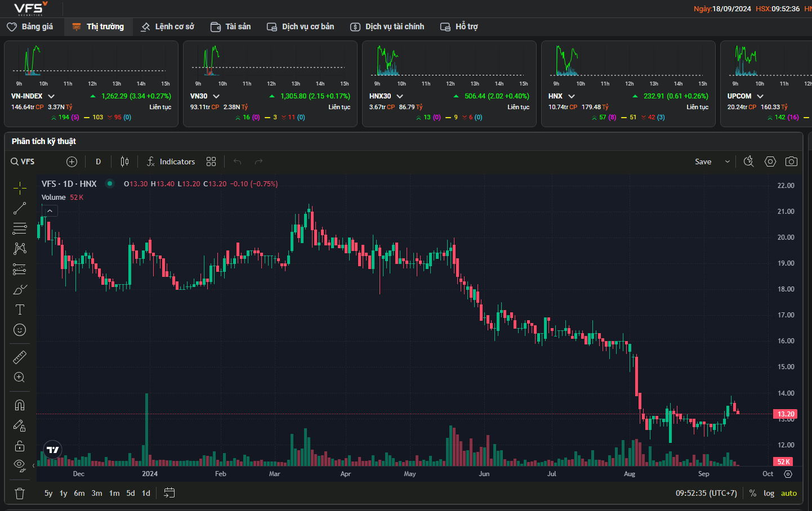Select the text annotation tool
The width and height of the screenshot is (812, 511).
point(20,310)
